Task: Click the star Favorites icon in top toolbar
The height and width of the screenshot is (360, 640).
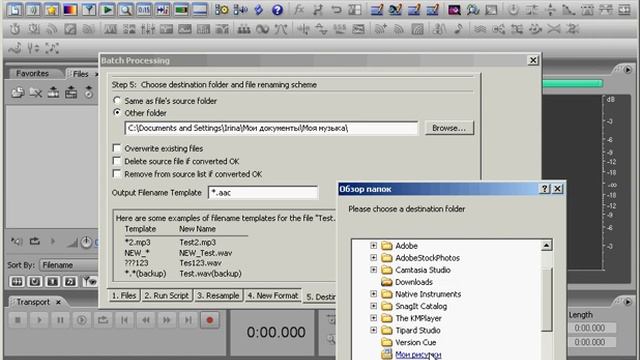Action: pyautogui.click(x=51, y=9)
